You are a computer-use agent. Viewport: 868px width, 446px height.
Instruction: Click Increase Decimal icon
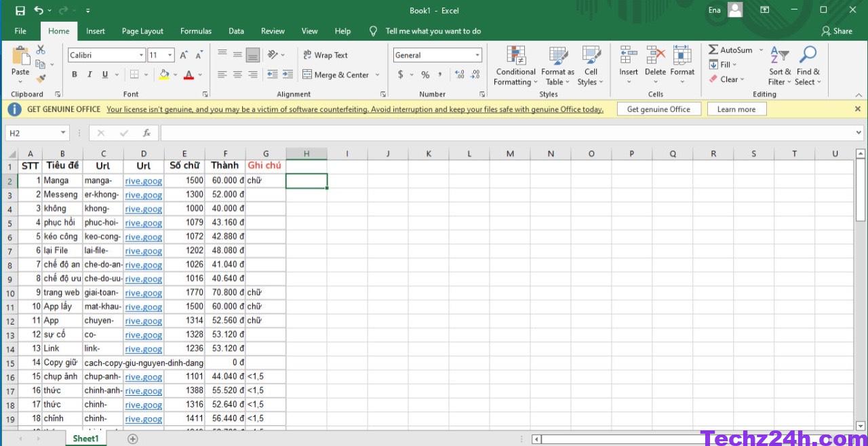[460, 75]
